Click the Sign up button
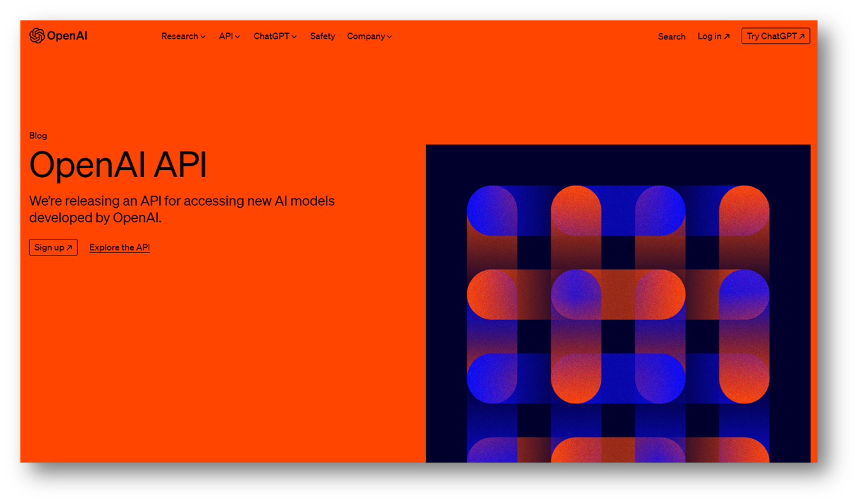 [53, 247]
